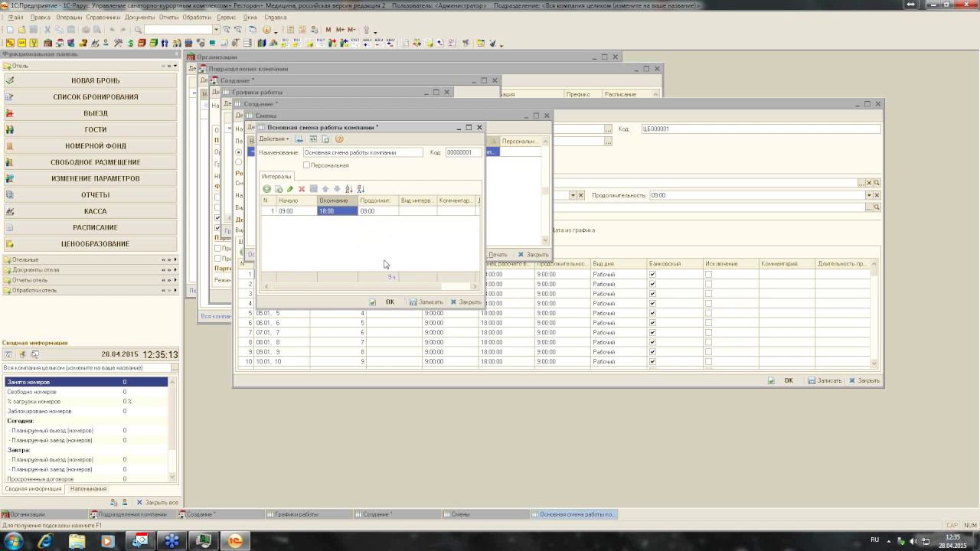Open help with the question mark icon
Viewport: 980px width, 551px height.
pos(339,139)
